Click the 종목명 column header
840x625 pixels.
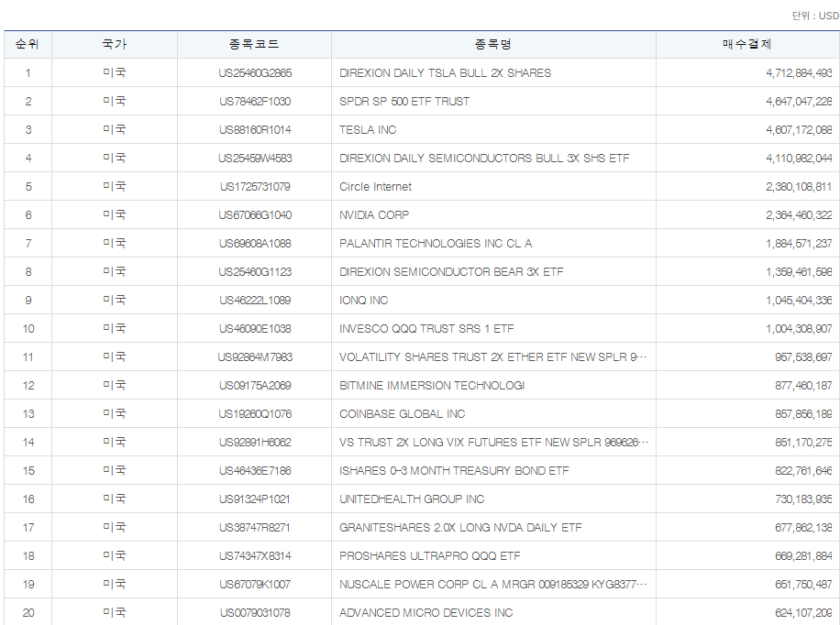(x=492, y=45)
